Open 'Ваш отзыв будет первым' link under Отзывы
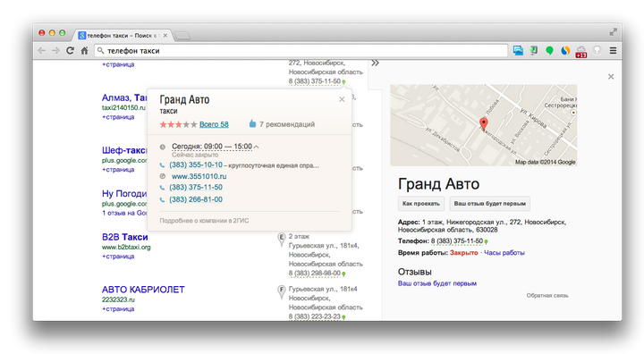Viewport: 644px width, 354px height. pos(437,283)
